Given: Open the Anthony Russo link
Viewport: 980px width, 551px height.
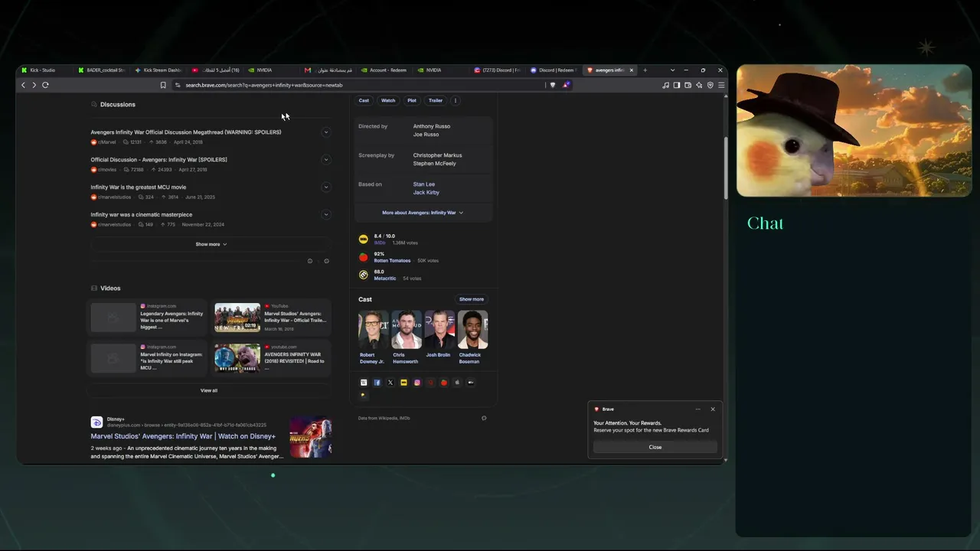Looking at the screenshot, I should (x=432, y=126).
